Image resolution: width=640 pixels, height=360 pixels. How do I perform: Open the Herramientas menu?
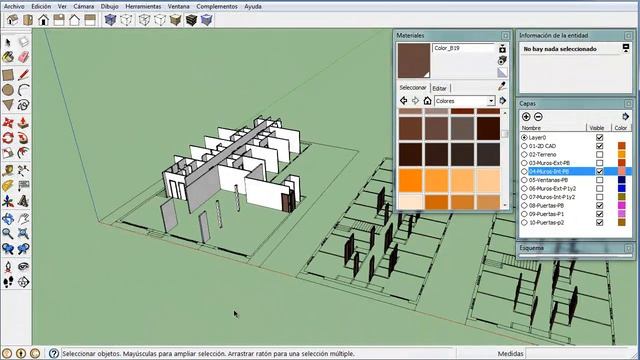tap(143, 7)
